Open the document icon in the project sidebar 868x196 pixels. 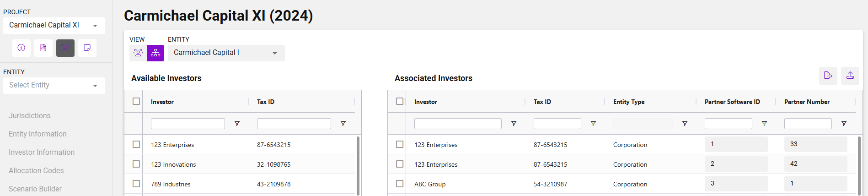[x=43, y=48]
